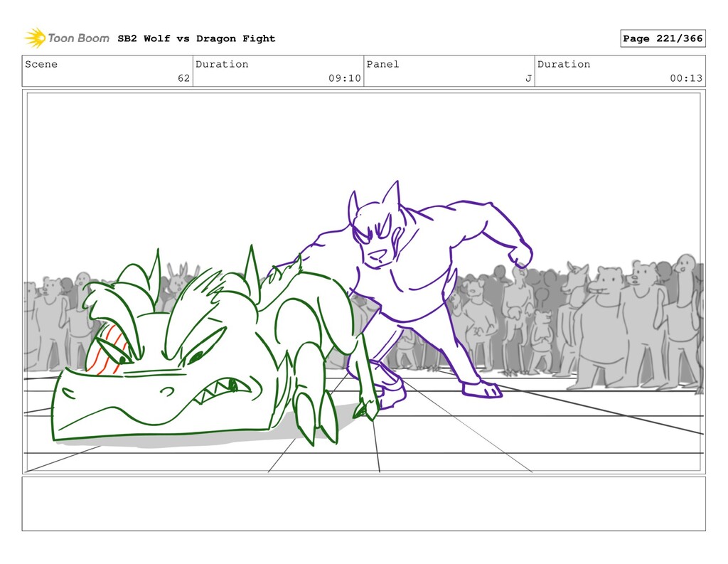Click the empty notes box below the panel
Screen dimensions: 728x564
(363, 504)
